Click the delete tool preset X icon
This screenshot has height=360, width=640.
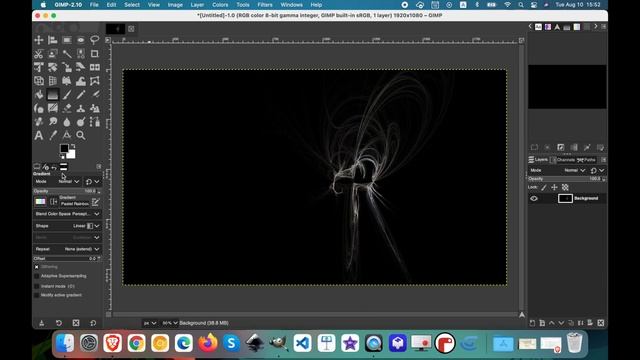(x=76, y=323)
